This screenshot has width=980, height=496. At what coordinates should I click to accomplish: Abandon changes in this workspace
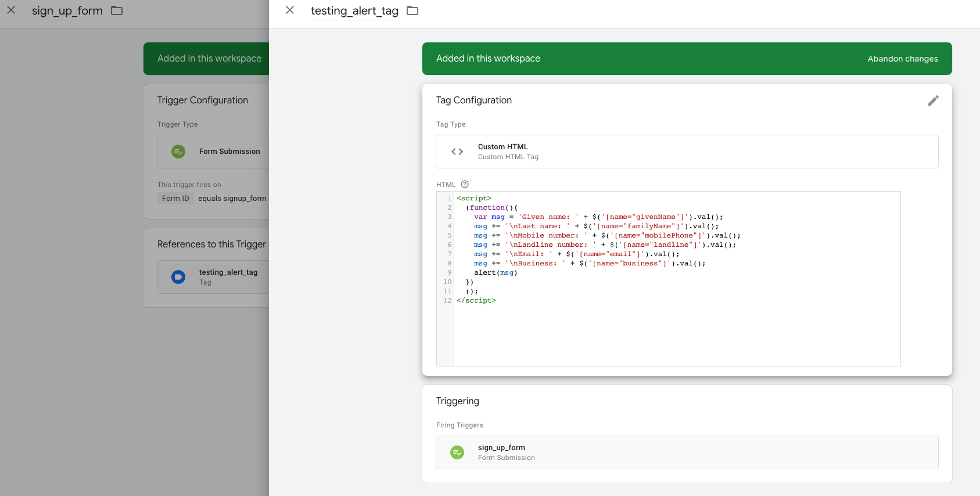pyautogui.click(x=903, y=59)
